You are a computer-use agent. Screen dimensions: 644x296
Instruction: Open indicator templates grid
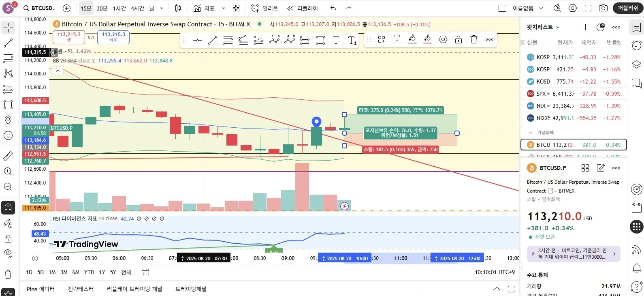click(x=237, y=8)
